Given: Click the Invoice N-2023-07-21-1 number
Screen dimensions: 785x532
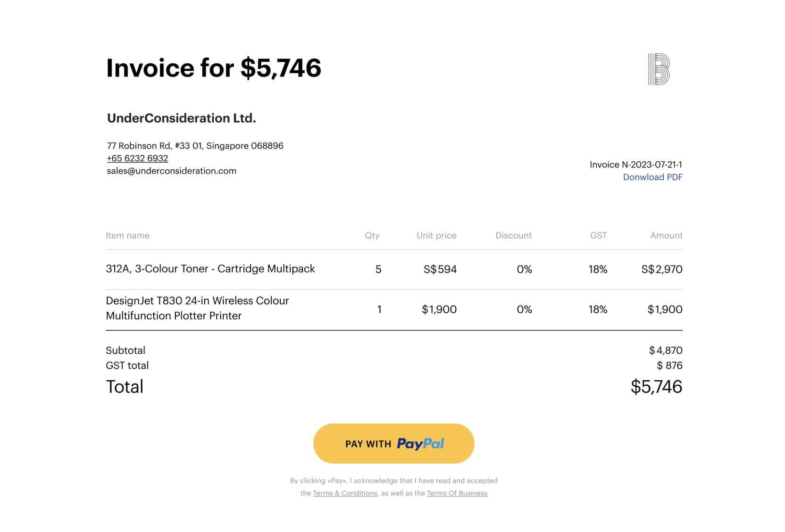Looking at the screenshot, I should point(635,165).
